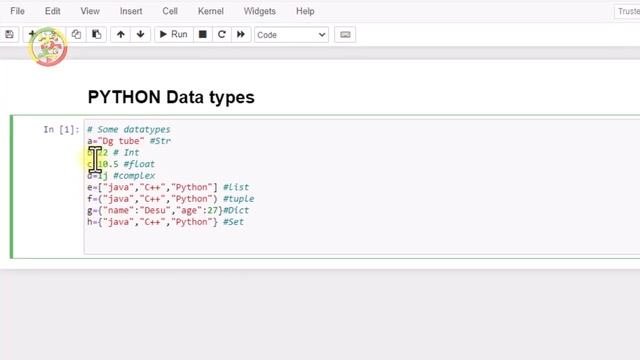Copy selected cells icon
Image resolution: width=640 pixels, height=360 pixels.
76,35
